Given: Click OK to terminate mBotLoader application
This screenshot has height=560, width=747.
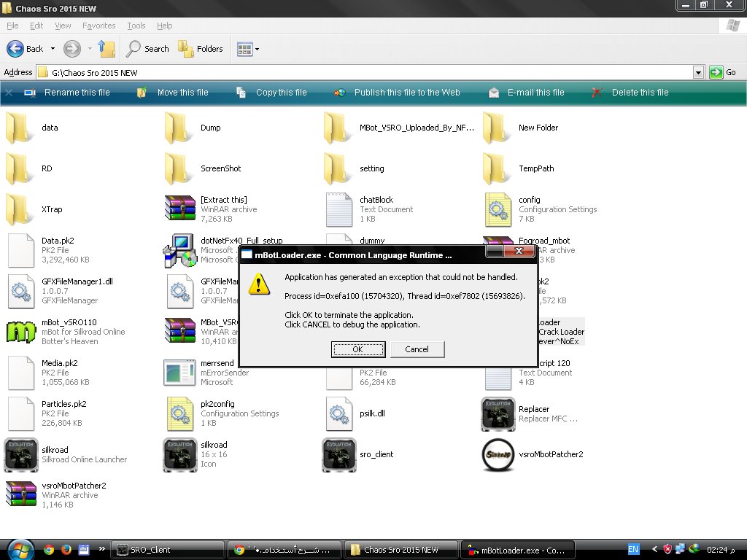Looking at the screenshot, I should (357, 349).
